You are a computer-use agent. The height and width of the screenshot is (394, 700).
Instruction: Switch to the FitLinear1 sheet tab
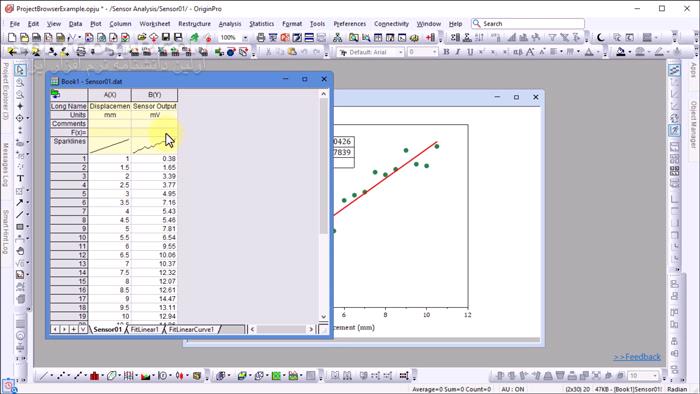pos(144,329)
